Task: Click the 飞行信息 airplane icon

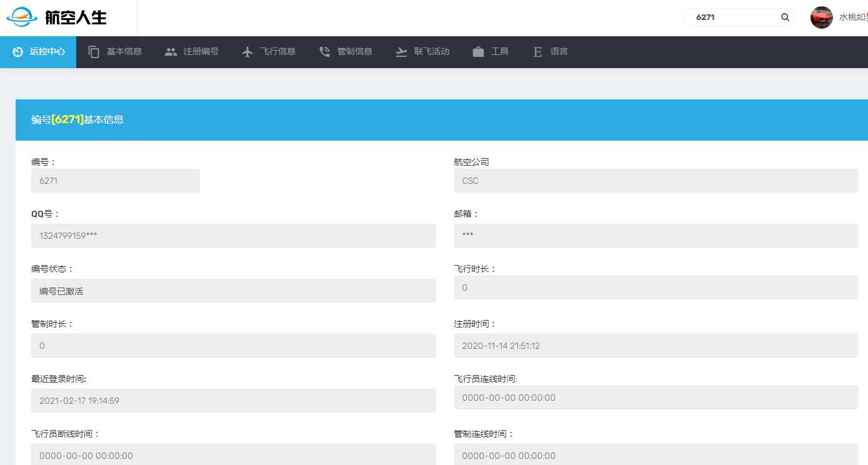Action: tap(248, 52)
